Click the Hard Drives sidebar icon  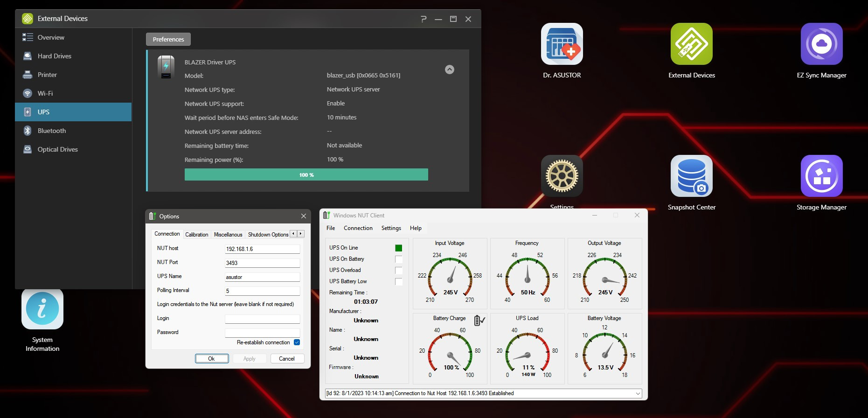pyautogui.click(x=28, y=56)
